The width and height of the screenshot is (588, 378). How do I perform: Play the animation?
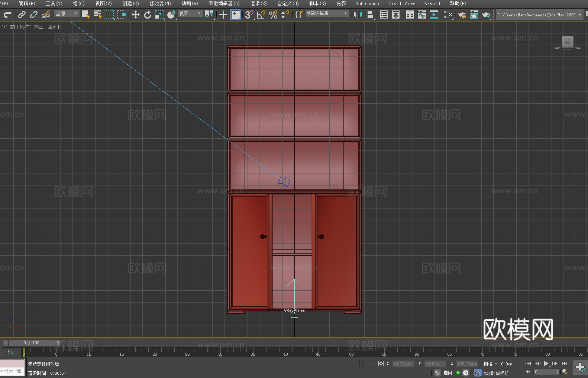[x=546, y=364]
